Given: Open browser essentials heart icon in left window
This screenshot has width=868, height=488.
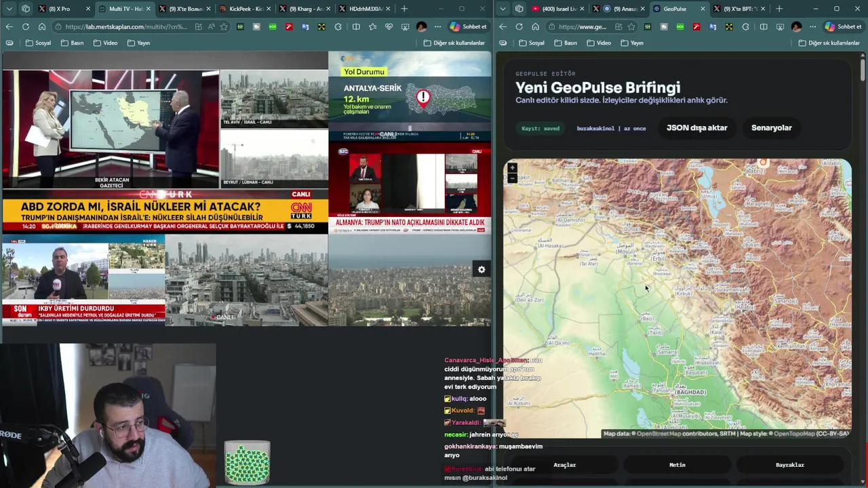Looking at the screenshot, I should point(389,26).
